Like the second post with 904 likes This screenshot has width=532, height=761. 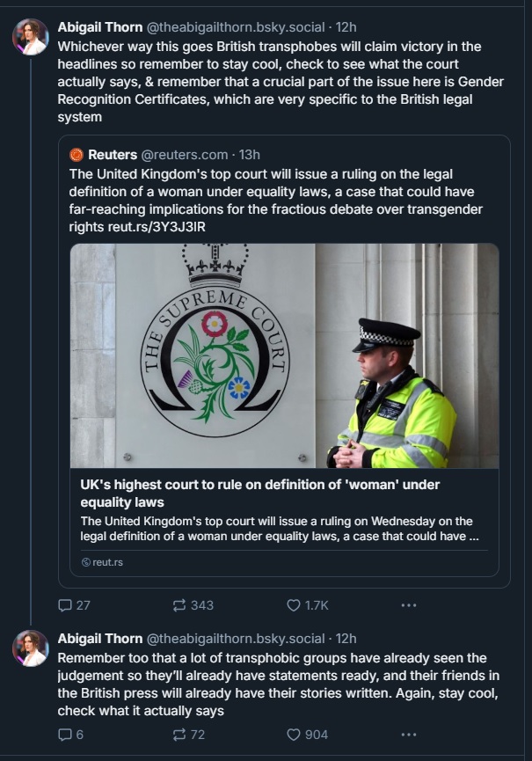294,735
